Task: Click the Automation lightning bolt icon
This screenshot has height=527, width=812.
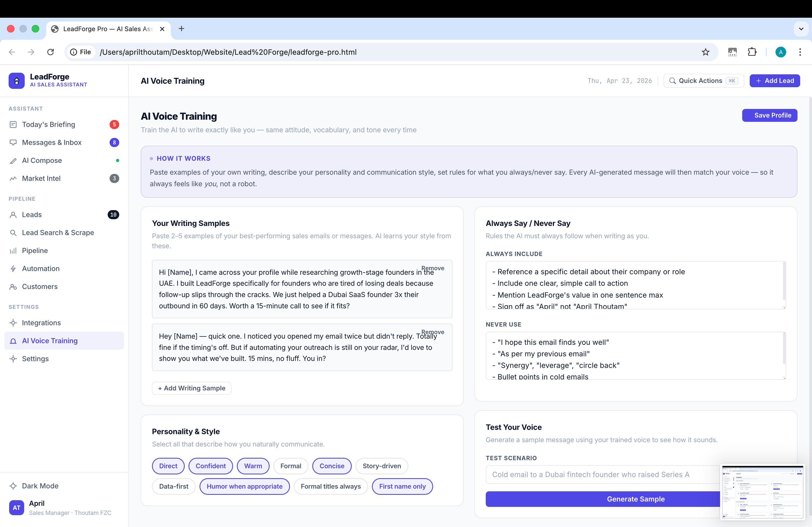Action: tap(13, 269)
